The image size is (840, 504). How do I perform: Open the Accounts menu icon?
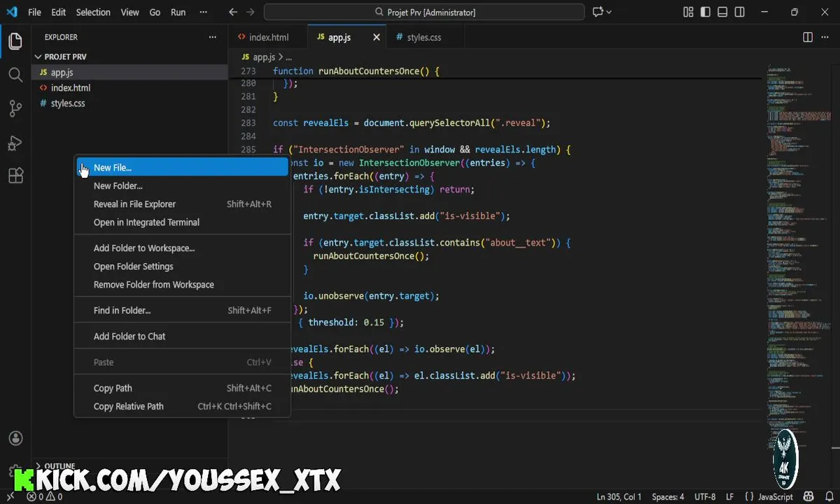pos(15,438)
